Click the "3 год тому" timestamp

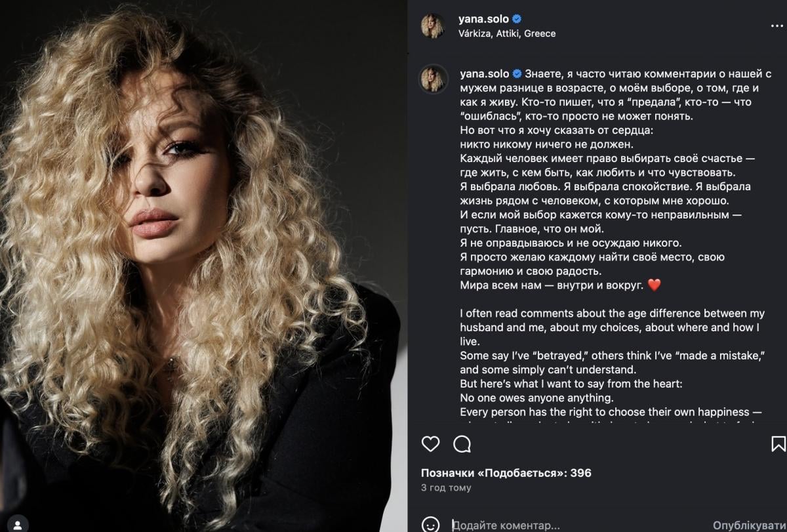coord(445,487)
